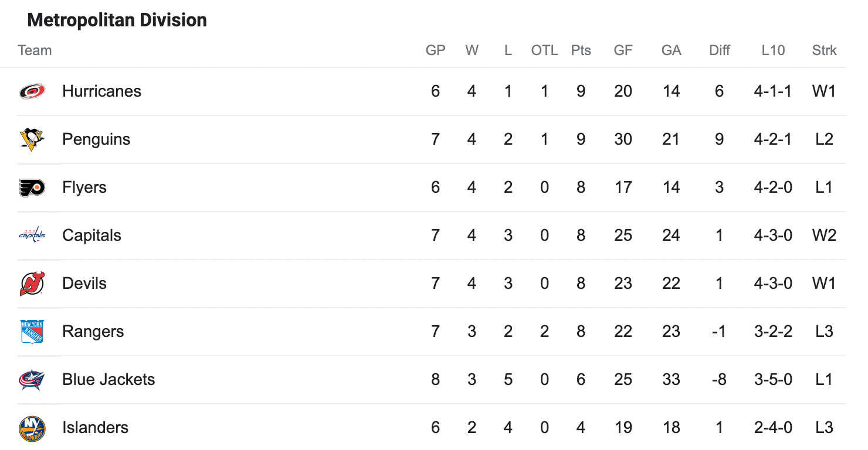Click the Metropolitan Division heading
868x450 pixels.
pyautogui.click(x=117, y=21)
